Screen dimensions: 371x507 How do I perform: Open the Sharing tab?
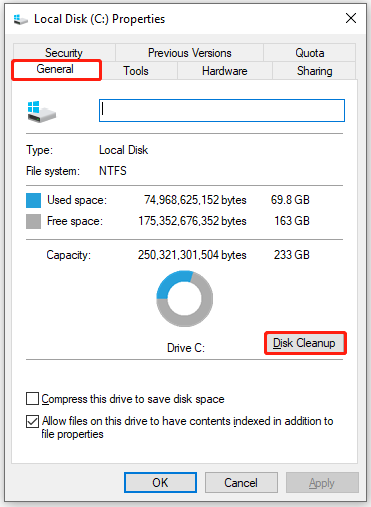[314, 71]
